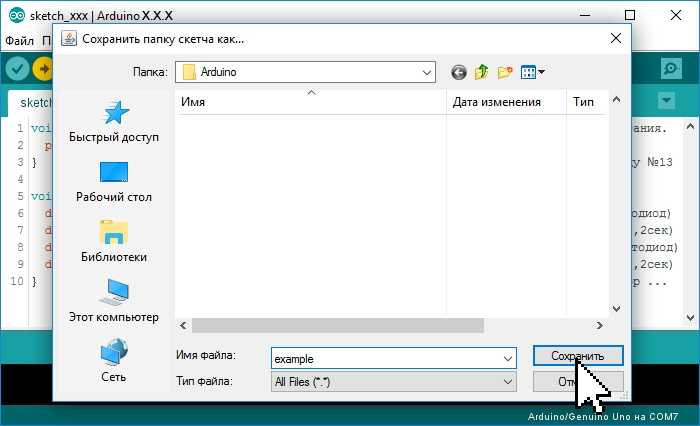Sort by Дата изменения column header
Viewport: 700px width, 426px height.
(x=506, y=102)
